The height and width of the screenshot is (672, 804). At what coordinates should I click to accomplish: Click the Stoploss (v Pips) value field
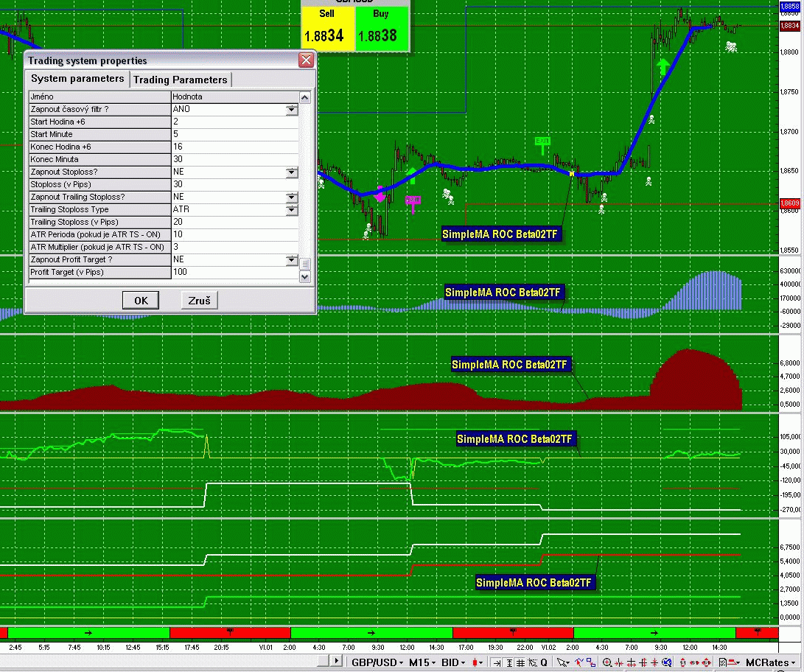pyautogui.click(x=235, y=184)
